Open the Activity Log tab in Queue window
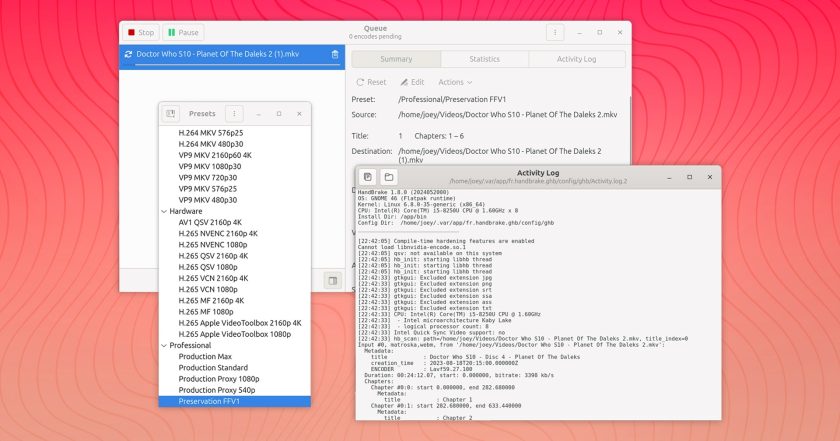840x441 pixels. (576, 59)
